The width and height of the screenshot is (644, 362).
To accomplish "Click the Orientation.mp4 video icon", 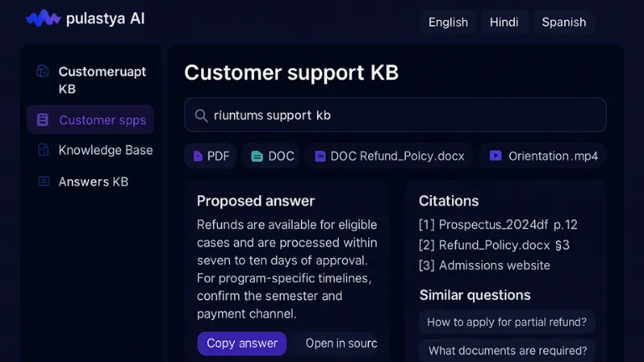I will [496, 156].
